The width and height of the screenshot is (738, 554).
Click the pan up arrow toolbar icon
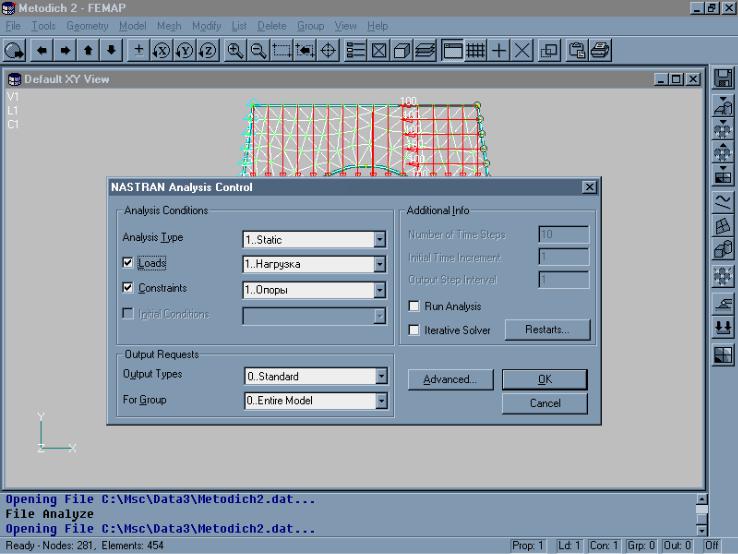coord(88,50)
